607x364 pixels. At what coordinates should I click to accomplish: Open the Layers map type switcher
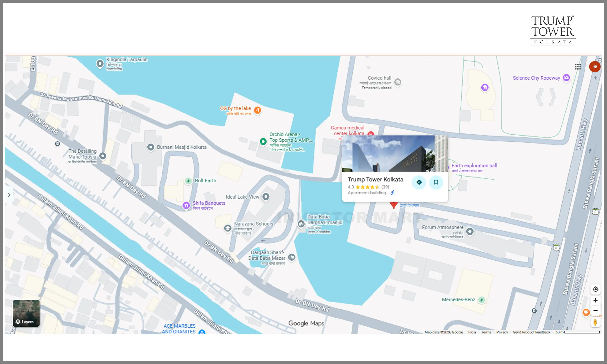click(x=26, y=313)
